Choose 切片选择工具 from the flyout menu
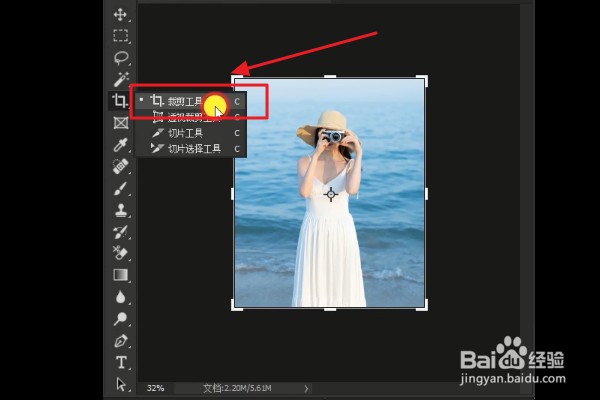This screenshot has width=600, height=400. pyautogui.click(x=191, y=149)
